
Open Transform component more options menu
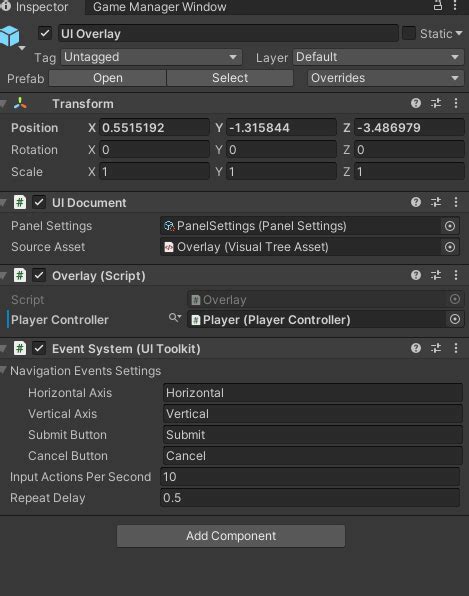456,103
